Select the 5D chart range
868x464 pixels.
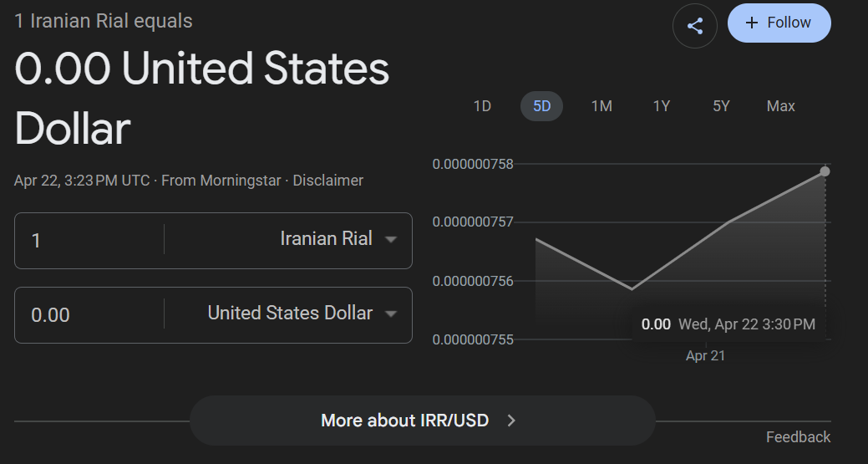(x=541, y=106)
